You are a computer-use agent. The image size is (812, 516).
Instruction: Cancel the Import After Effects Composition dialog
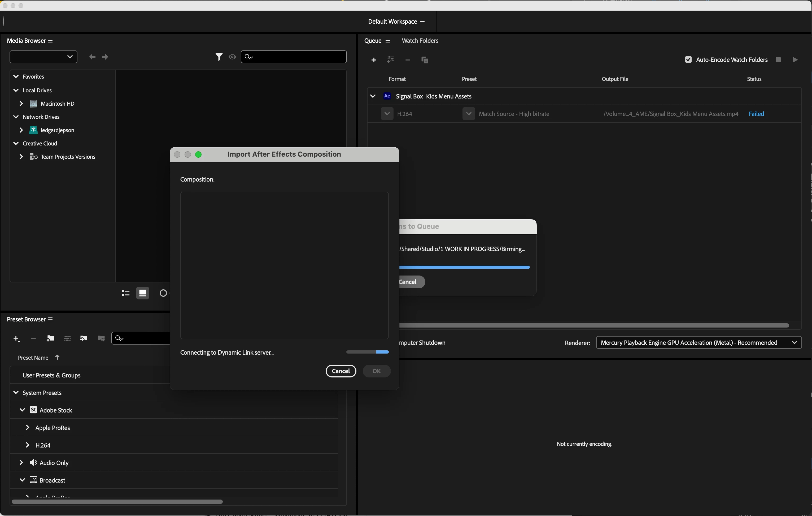pos(340,371)
